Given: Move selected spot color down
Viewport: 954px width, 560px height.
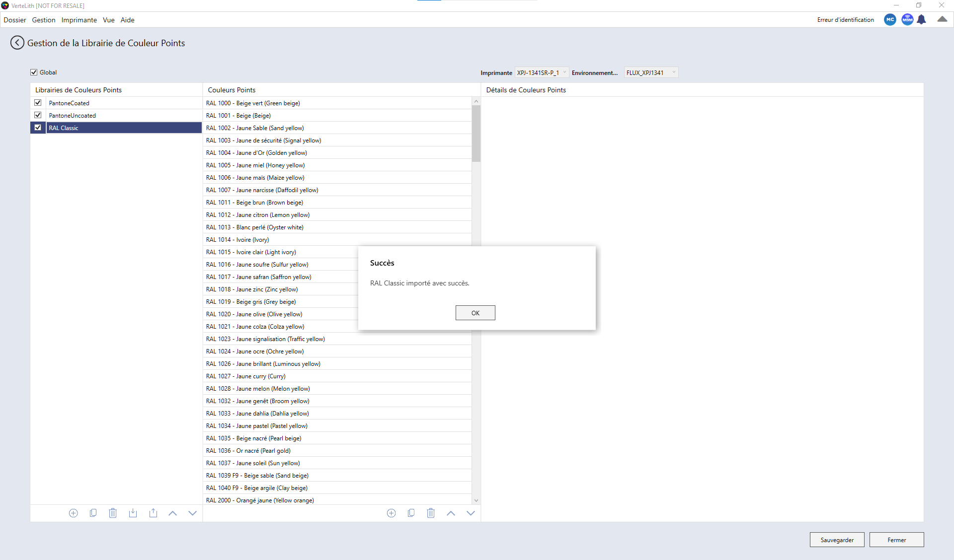Looking at the screenshot, I should click(x=471, y=513).
